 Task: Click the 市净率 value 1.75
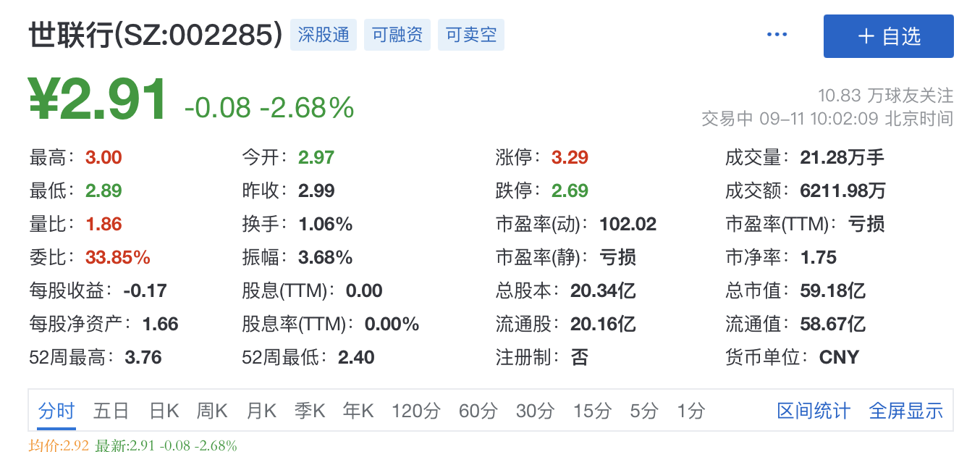(818, 257)
